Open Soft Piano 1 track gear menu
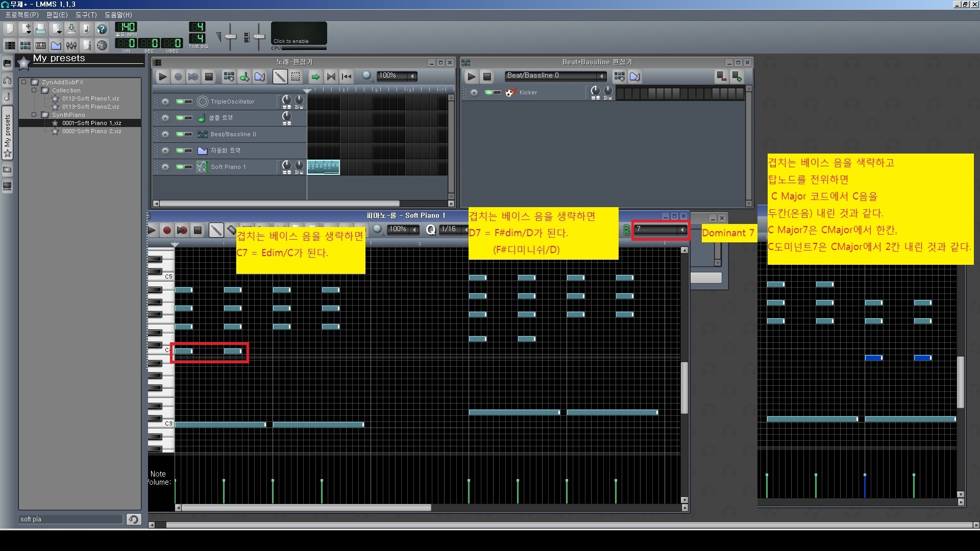This screenshot has width=980, height=551. 165,167
